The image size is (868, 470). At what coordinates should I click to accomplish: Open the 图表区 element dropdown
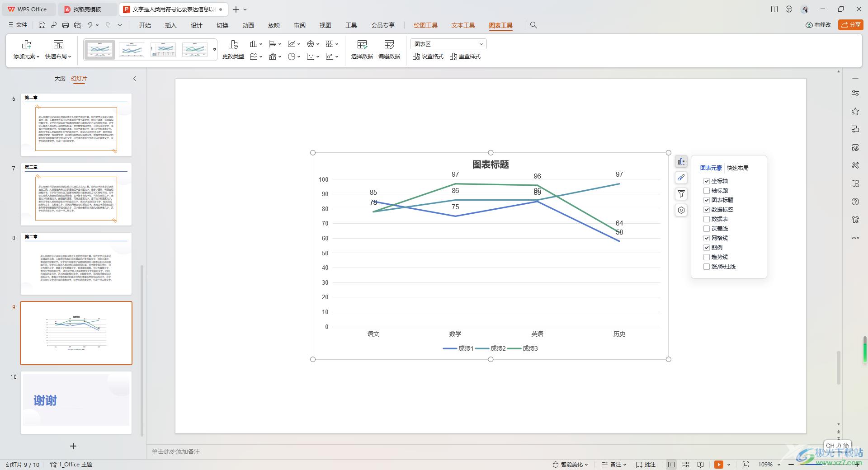pyautogui.click(x=448, y=44)
